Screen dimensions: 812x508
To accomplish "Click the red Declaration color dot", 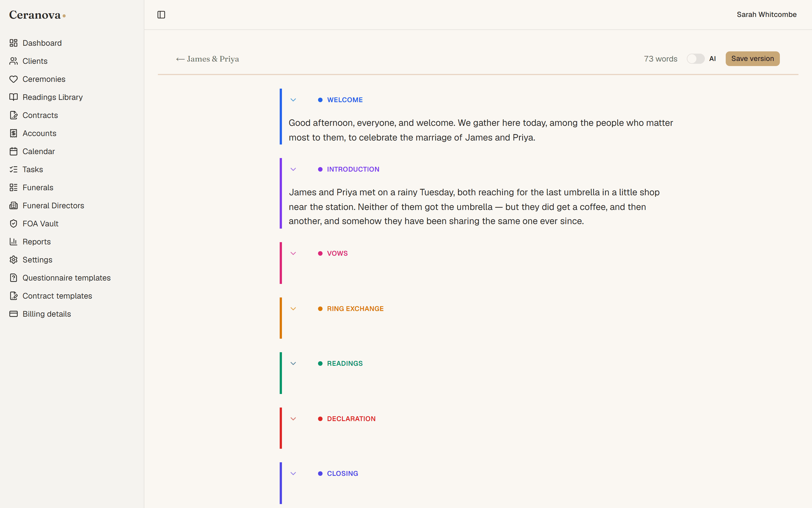I will [320, 419].
